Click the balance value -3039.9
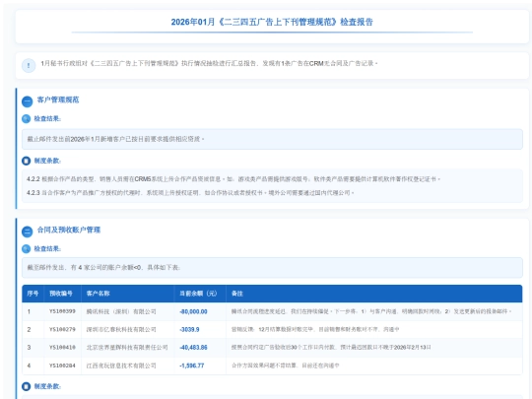Viewport: 532px width, 399px height. click(189, 329)
